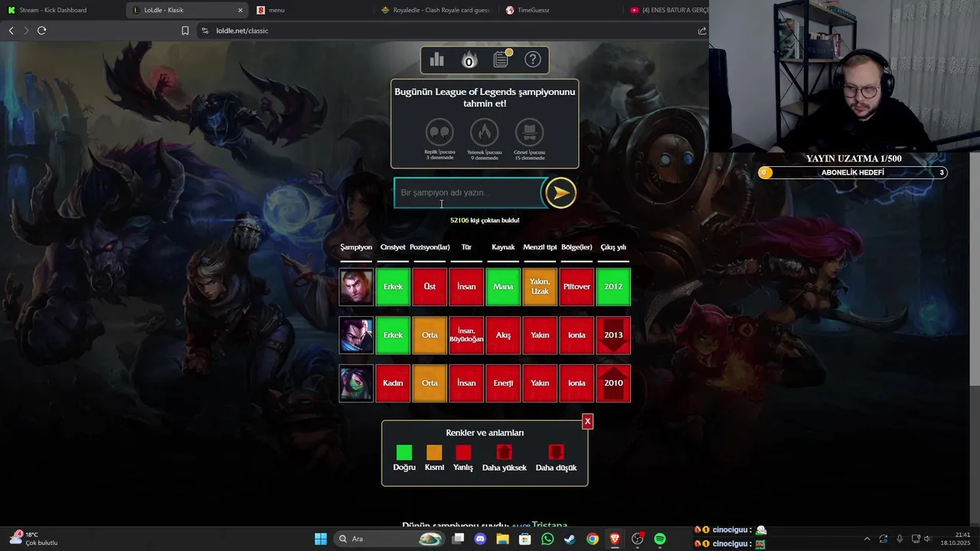Image resolution: width=980 pixels, height=551 pixels.
Task: Click the Kadın gender cell
Action: pos(393,383)
